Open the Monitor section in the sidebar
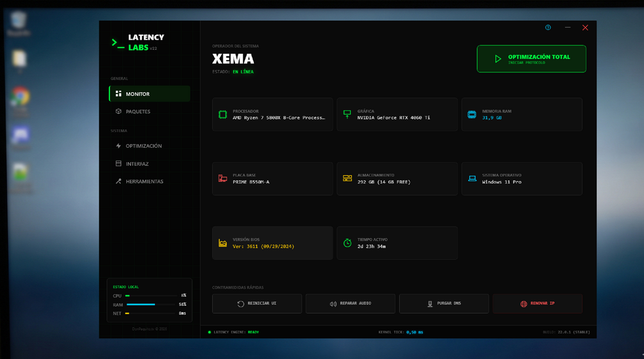The image size is (644, 359). pos(149,94)
